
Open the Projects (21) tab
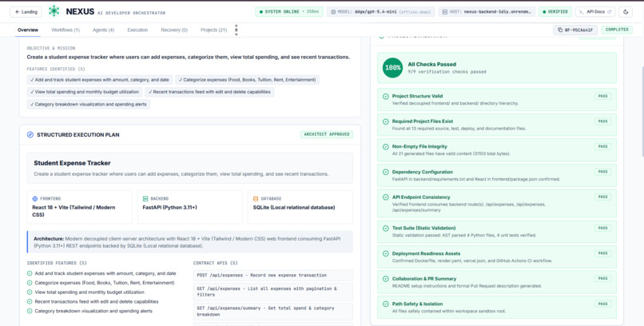(x=213, y=30)
